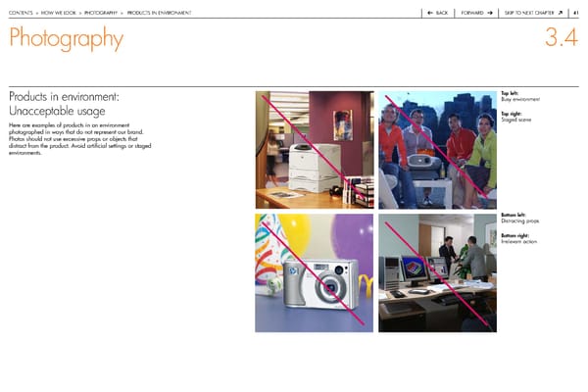Click the Skip to Next Chapter arrow icon
The image size is (588, 392).
point(560,13)
